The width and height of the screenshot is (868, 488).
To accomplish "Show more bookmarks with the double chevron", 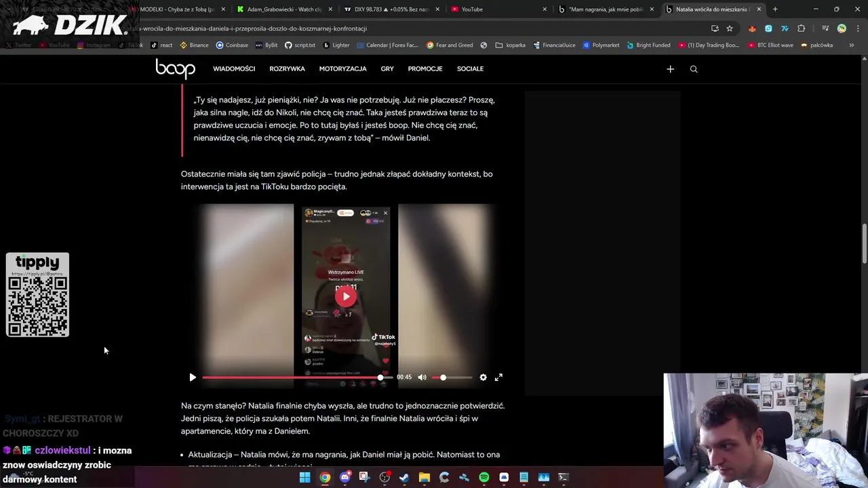I will click(x=851, y=45).
